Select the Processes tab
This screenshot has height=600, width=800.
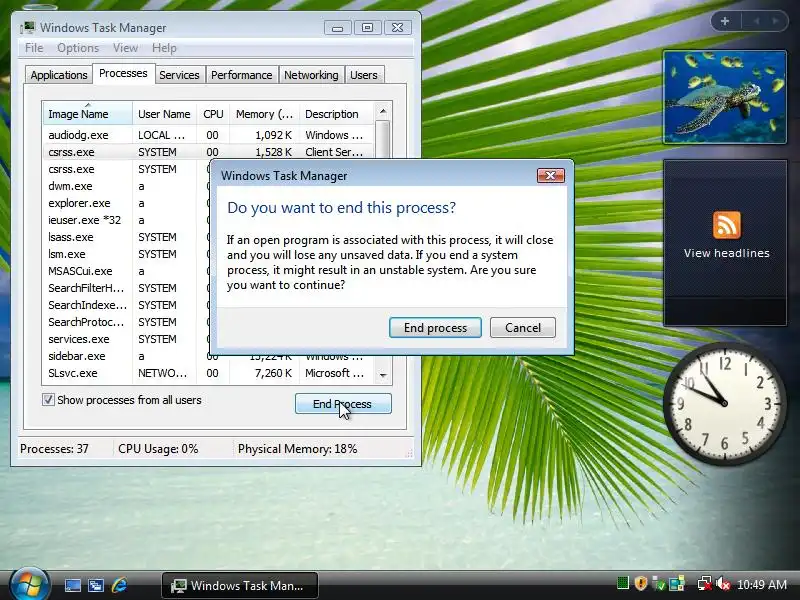tap(123, 73)
